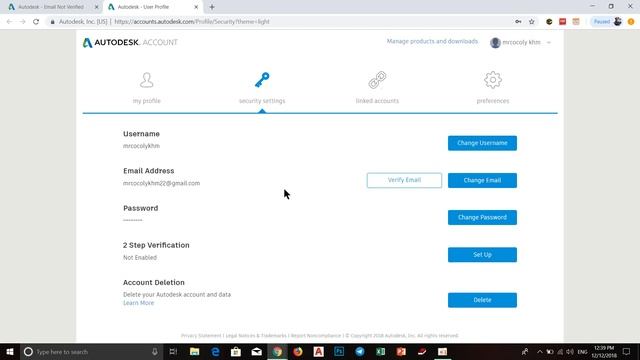
Task: Open Telegram from the taskbar
Action: pyautogui.click(x=360, y=351)
